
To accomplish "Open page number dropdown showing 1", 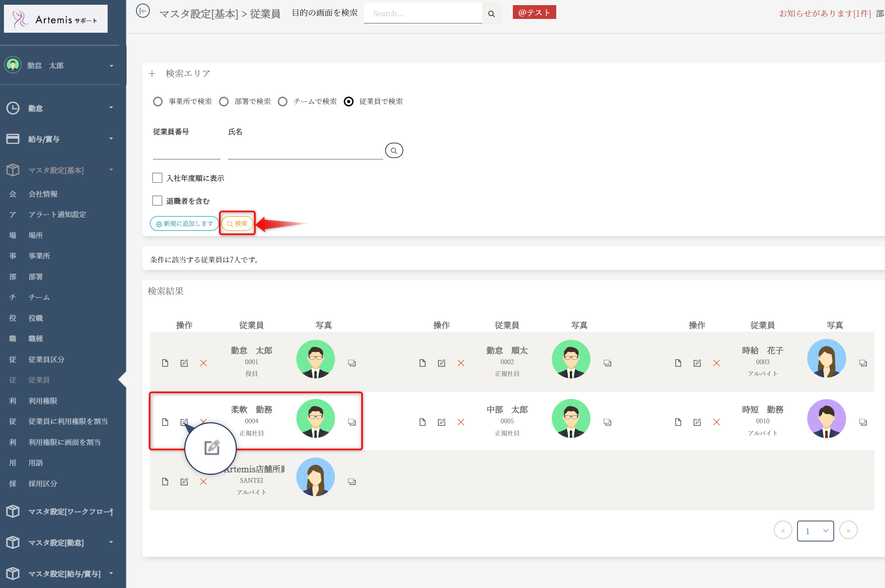I will [815, 531].
